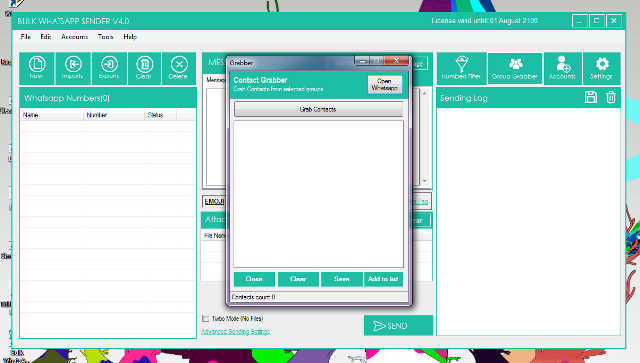Minimize the Grabber dialog window
The height and width of the screenshot is (363, 640).
362,61
